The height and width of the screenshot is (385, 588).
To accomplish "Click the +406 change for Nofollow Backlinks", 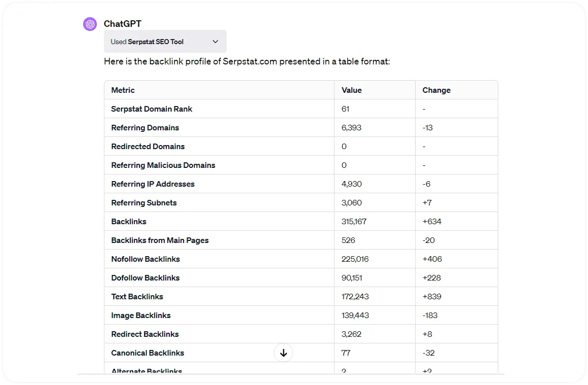I will (432, 259).
